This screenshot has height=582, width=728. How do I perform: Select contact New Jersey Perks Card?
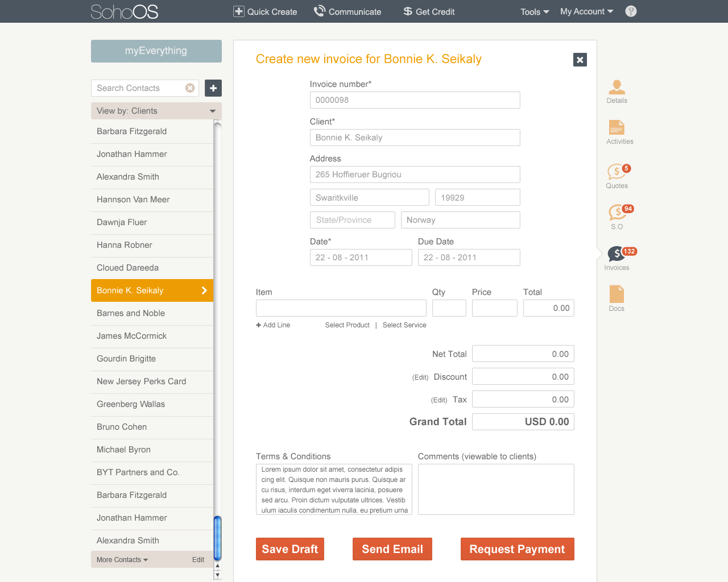(152, 381)
